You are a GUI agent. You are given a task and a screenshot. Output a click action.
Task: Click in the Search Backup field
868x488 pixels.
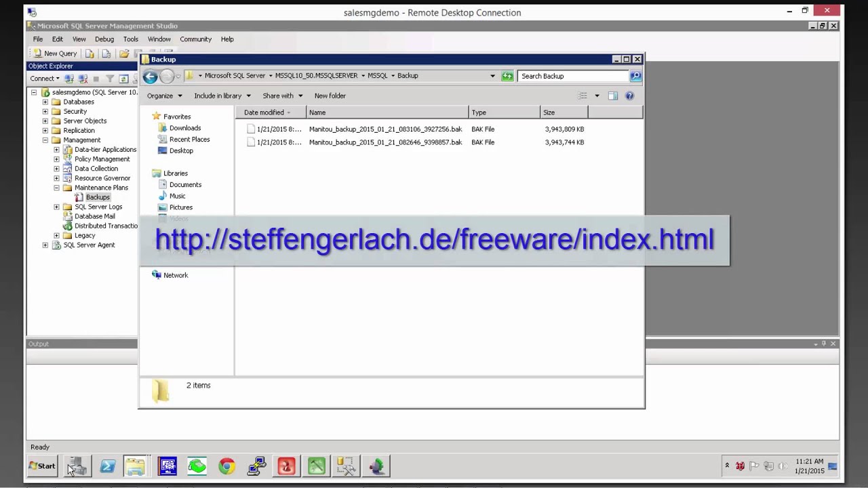click(x=574, y=76)
